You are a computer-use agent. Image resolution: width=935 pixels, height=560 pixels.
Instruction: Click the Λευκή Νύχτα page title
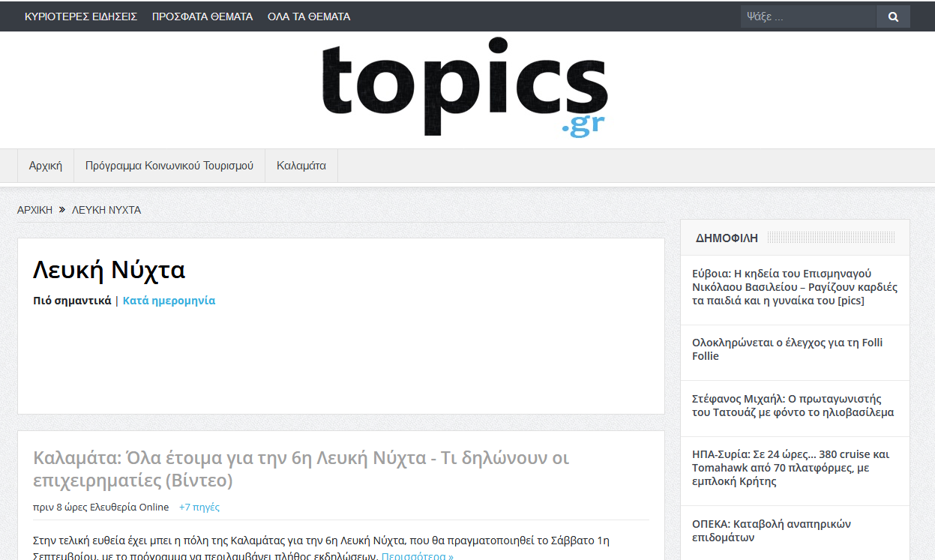pyautogui.click(x=109, y=270)
